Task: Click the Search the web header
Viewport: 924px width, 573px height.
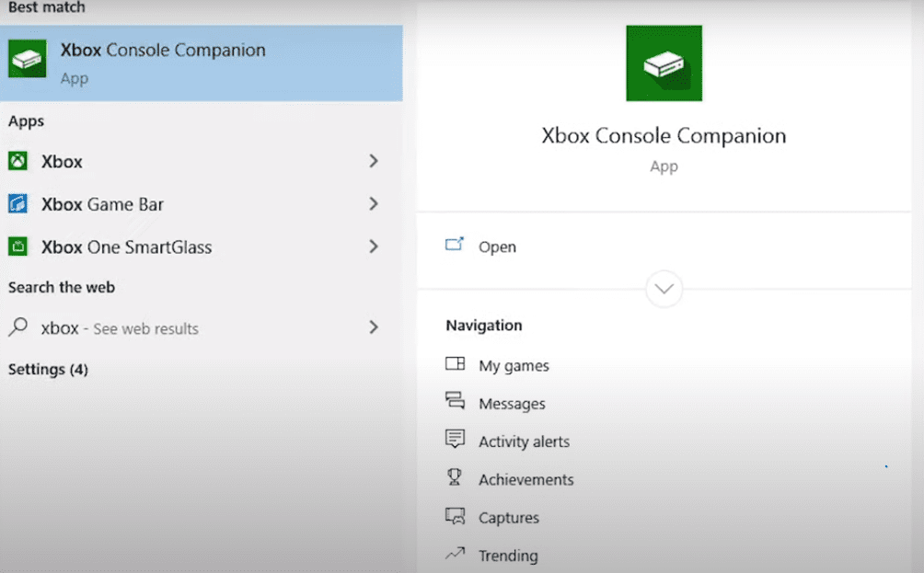Action: (62, 287)
